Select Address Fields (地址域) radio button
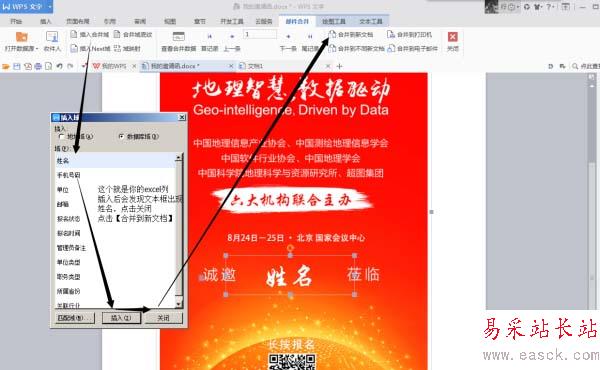Screen dimensions: 600x370 click(61, 137)
